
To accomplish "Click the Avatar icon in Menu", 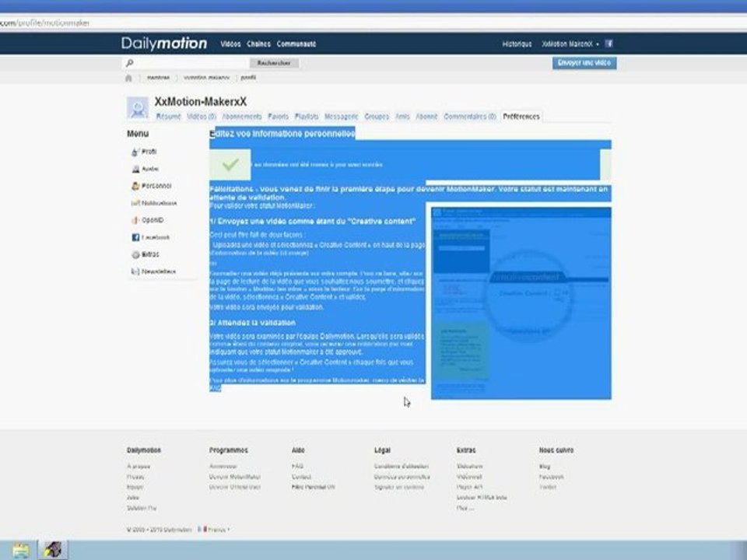I will point(135,169).
